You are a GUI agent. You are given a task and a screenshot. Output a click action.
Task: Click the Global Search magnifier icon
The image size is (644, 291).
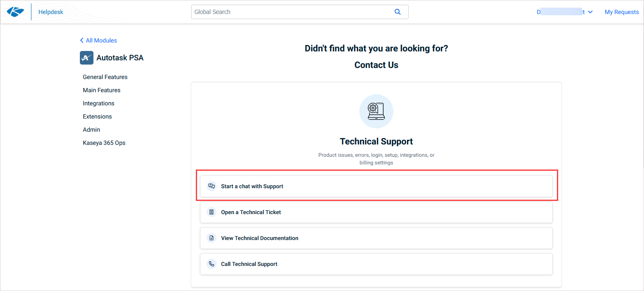(398, 12)
